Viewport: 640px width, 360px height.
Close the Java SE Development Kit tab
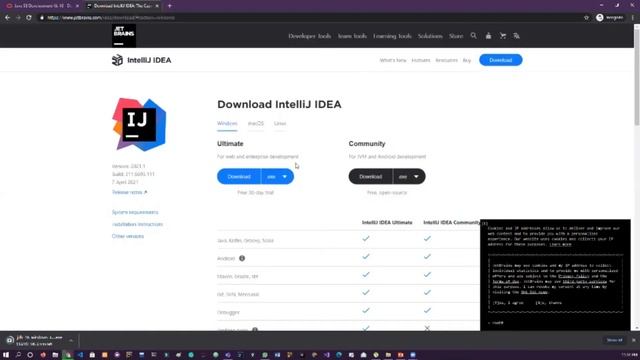point(77,6)
